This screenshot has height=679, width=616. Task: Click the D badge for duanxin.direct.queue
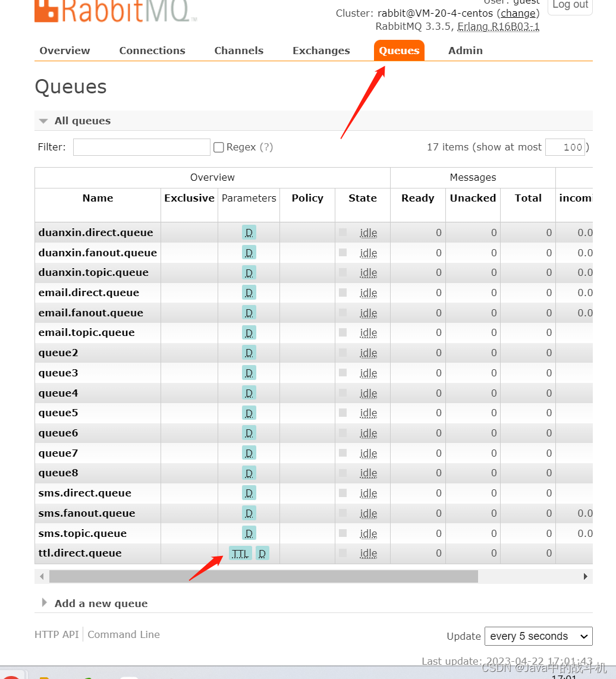point(249,232)
